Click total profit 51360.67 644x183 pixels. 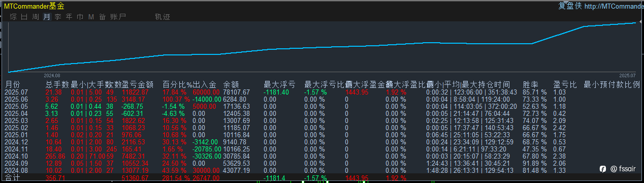[x=136, y=178]
